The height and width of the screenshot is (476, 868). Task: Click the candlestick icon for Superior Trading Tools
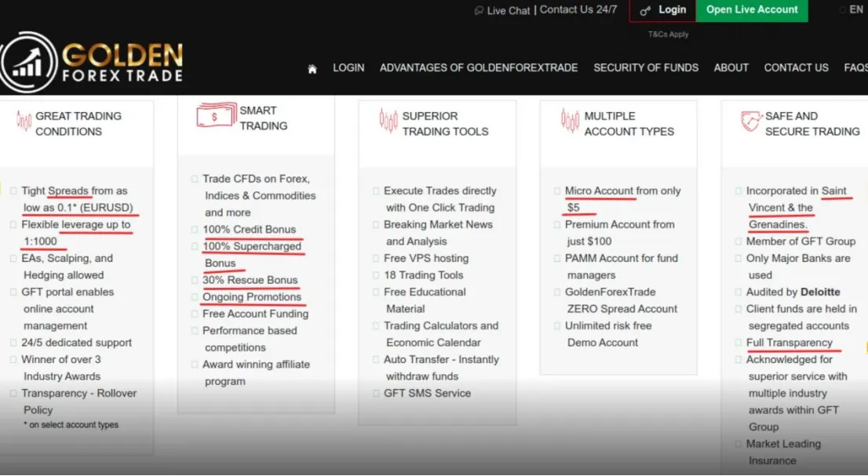coord(388,121)
